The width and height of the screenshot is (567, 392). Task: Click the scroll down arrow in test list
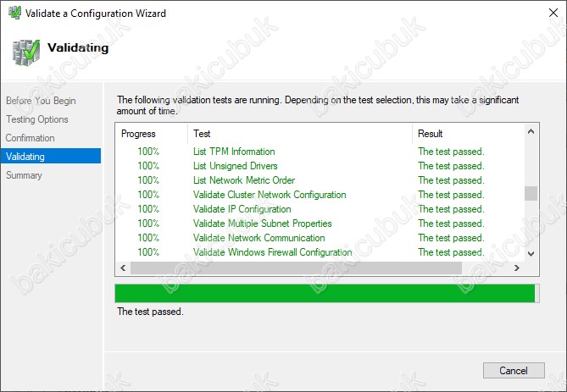(x=531, y=254)
